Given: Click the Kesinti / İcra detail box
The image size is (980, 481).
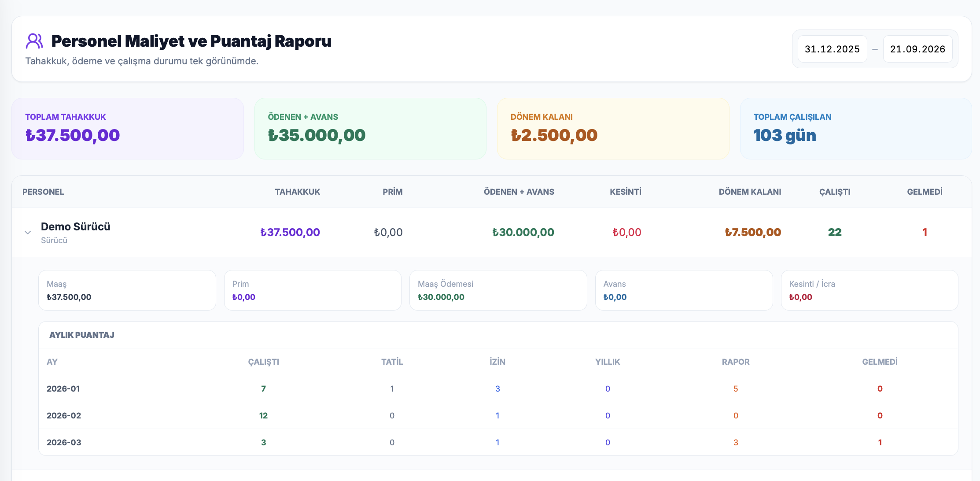Looking at the screenshot, I should tap(869, 290).
